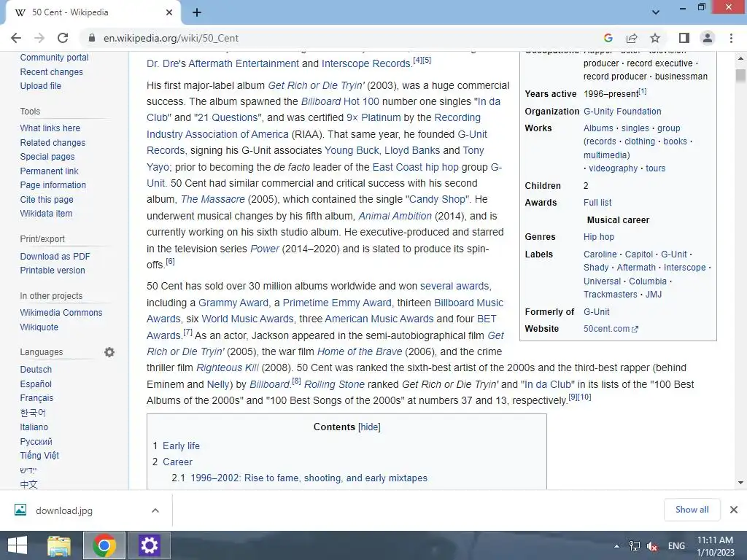Select the 50 Cent - Wikipedia tab
747x560 pixels.
pyautogui.click(x=93, y=12)
